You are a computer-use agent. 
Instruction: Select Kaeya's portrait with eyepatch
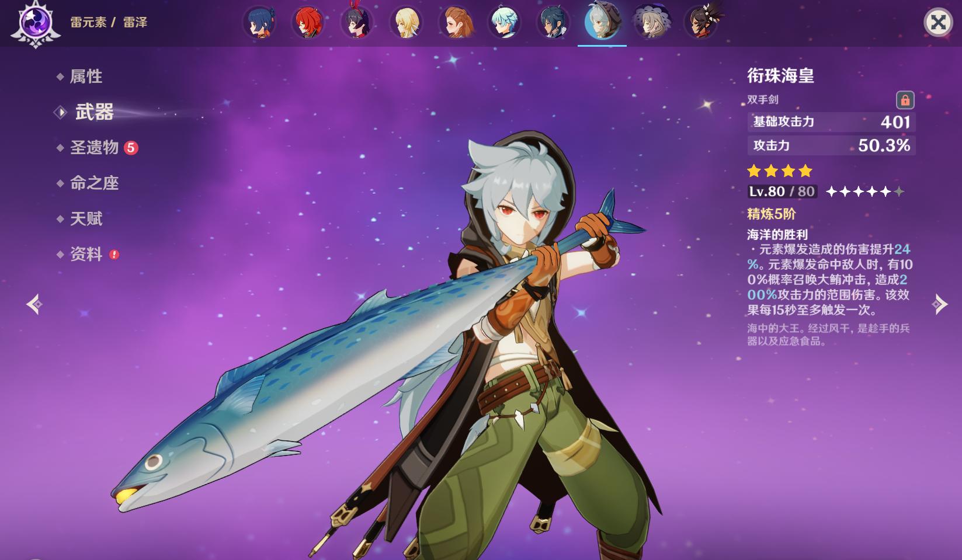tap(553, 23)
